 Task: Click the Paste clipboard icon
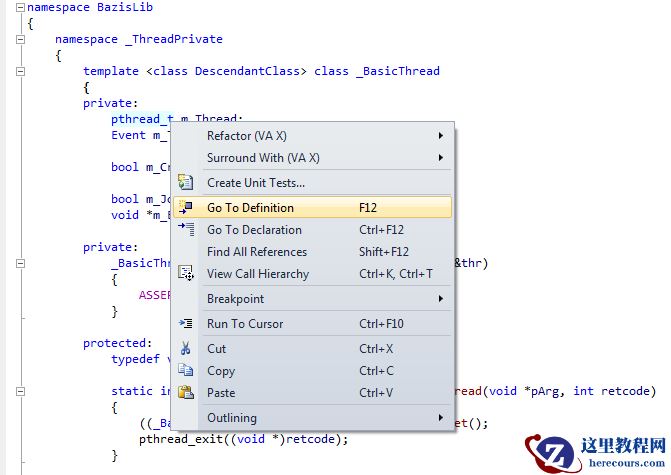(x=186, y=392)
